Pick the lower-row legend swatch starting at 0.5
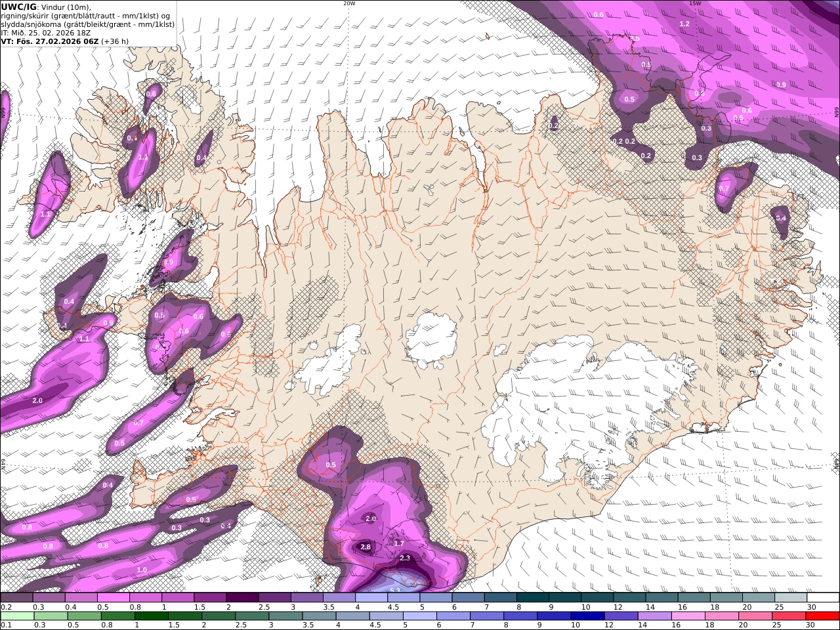The height and width of the screenshot is (630, 840). click(84, 616)
